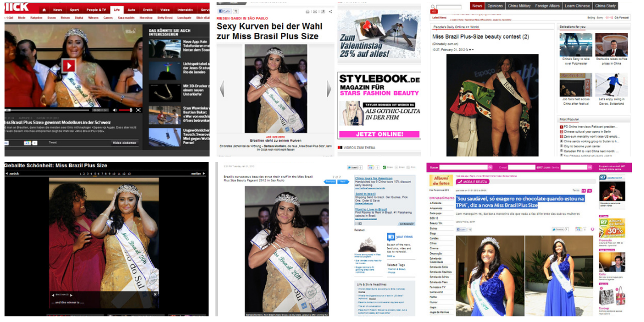The height and width of the screenshot is (322, 644).
Task: Open the Want to Live in Brazil link
Action: coord(370,209)
